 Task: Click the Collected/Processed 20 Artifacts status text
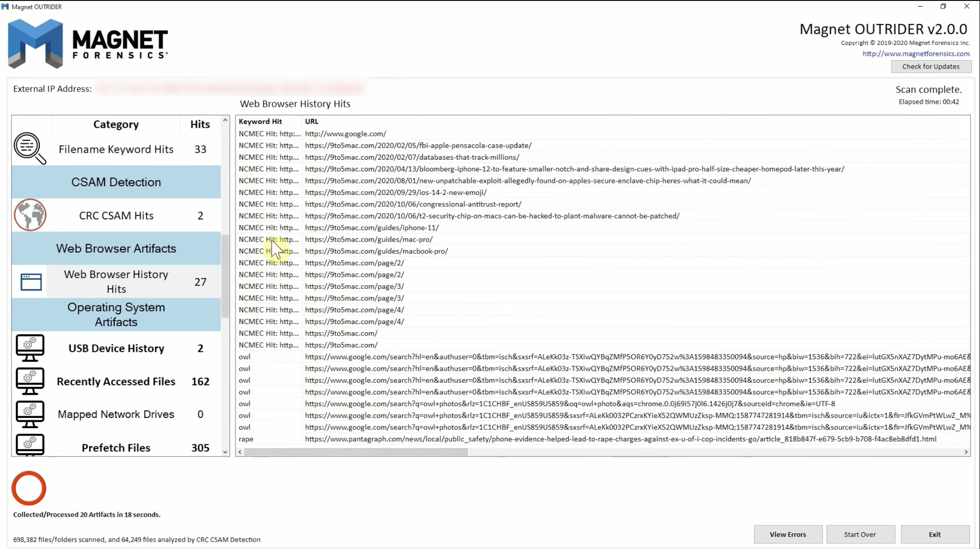coord(87,514)
